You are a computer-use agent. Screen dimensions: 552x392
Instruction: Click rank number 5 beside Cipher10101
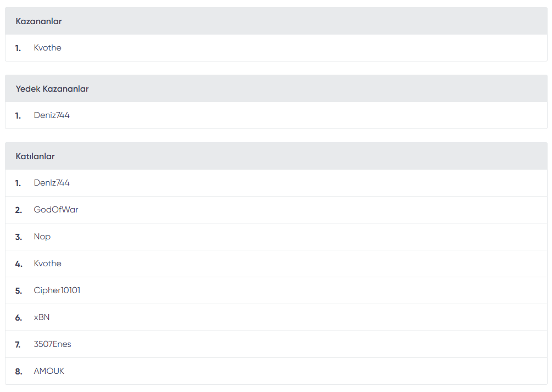[x=19, y=291]
